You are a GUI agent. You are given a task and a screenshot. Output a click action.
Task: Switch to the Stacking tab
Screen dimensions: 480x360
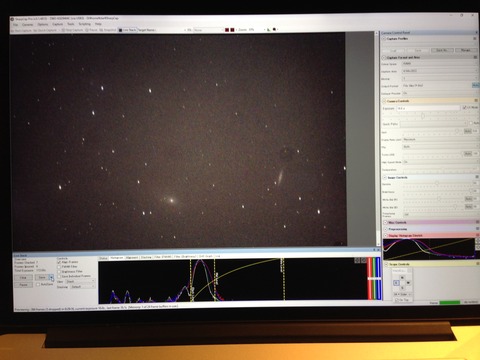(146, 258)
